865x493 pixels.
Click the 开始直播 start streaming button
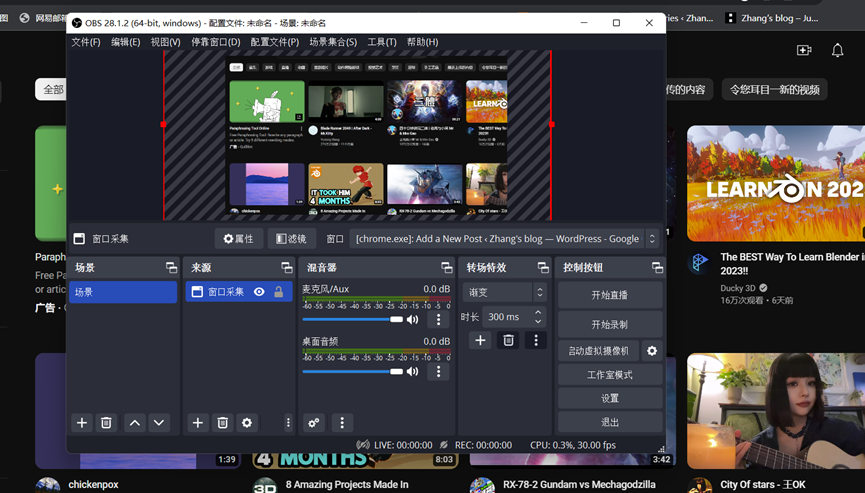(x=610, y=295)
